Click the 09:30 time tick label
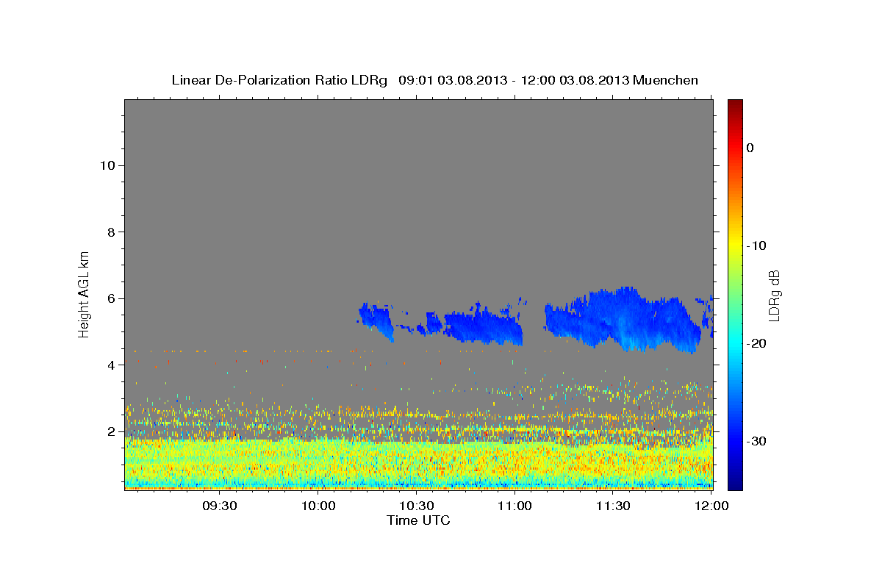The width and height of the screenshot is (882, 588). (x=220, y=506)
